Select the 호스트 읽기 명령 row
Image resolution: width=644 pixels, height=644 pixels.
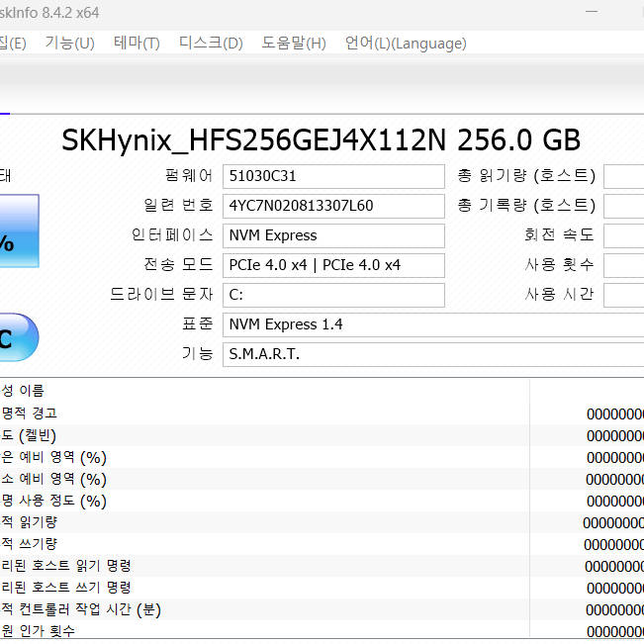click(x=322, y=566)
